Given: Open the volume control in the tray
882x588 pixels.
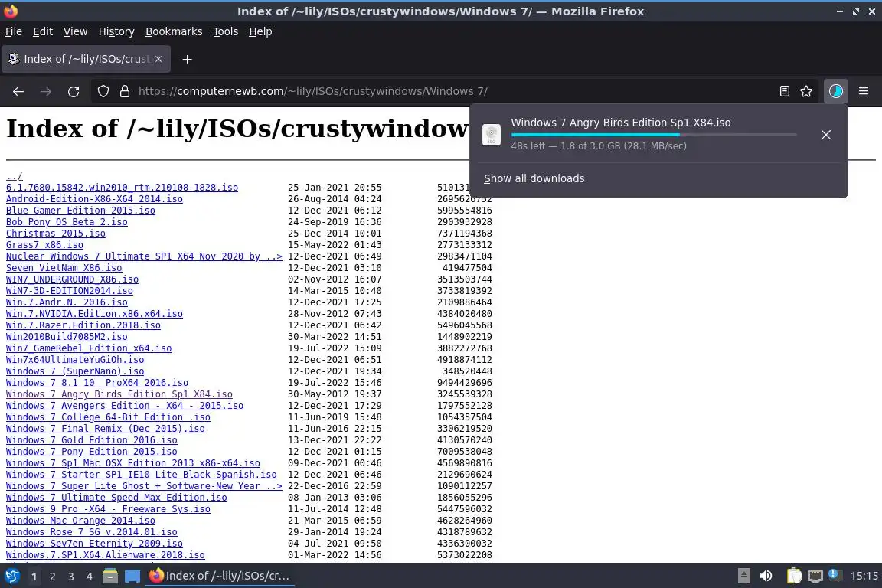Looking at the screenshot, I should 766,576.
